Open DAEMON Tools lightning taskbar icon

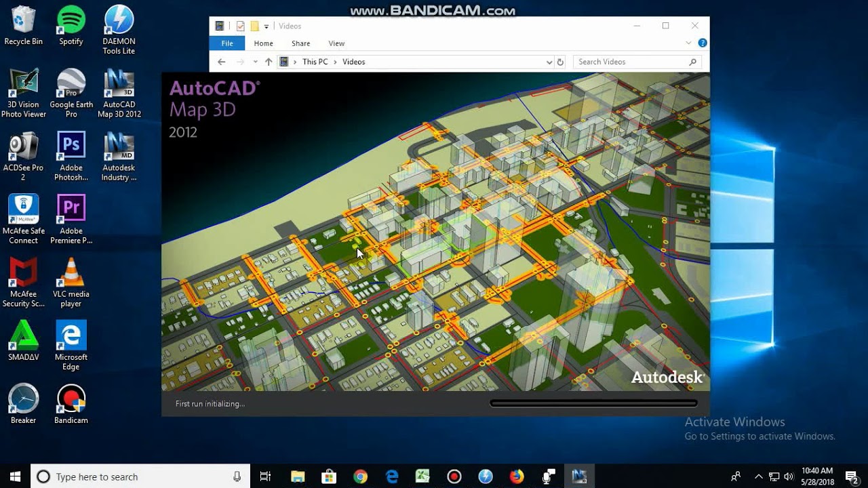coord(486,476)
